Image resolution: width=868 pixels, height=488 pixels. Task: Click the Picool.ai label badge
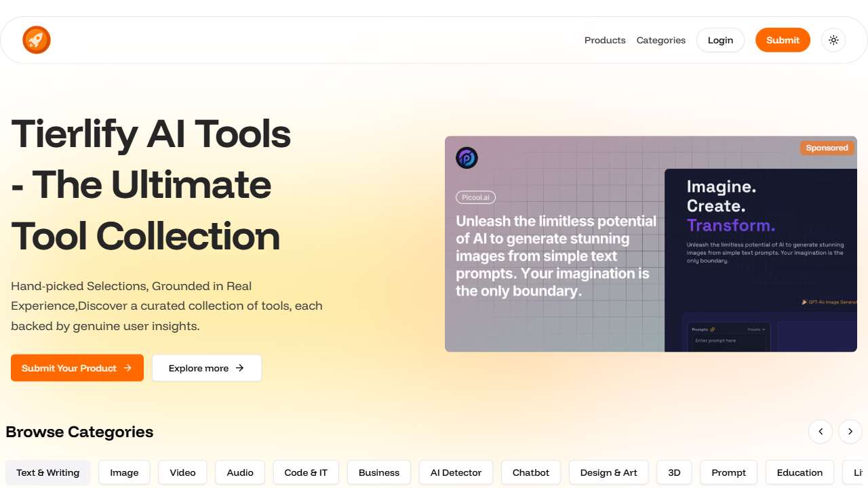(x=476, y=197)
